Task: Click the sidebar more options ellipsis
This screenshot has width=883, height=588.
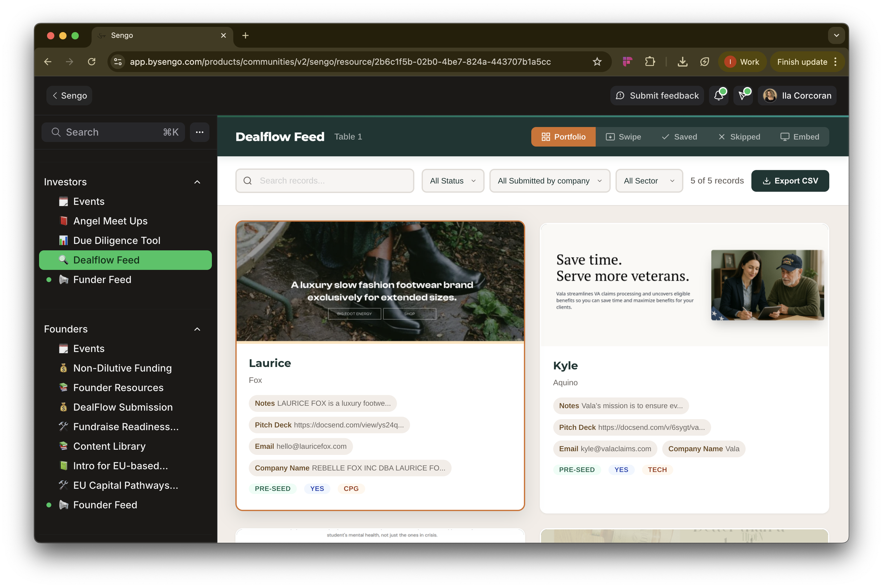Action: pos(200,132)
